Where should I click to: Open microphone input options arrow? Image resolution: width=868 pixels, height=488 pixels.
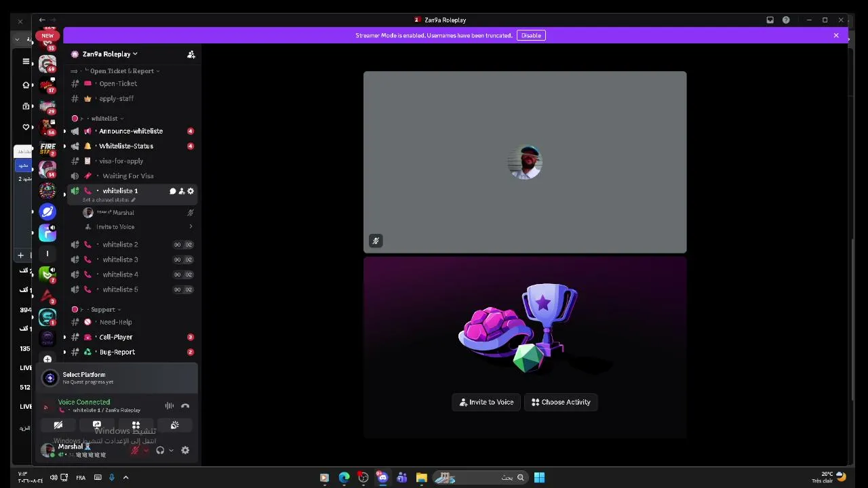146,450
